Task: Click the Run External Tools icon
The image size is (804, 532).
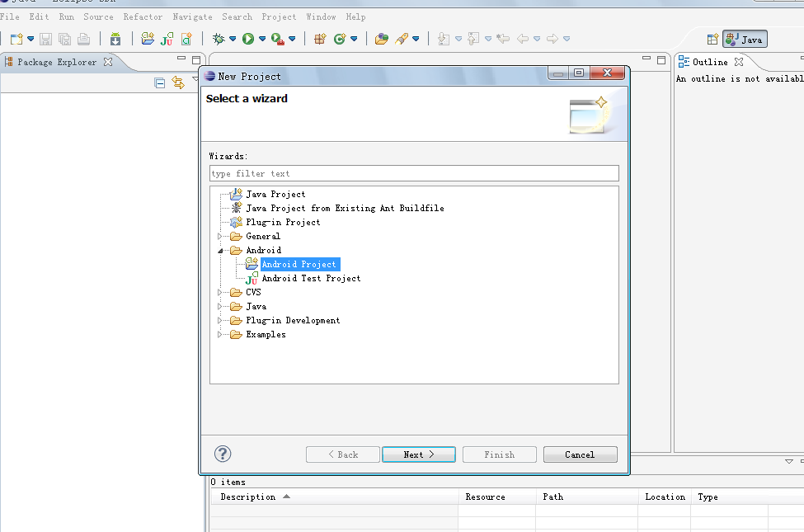Action: (278, 39)
